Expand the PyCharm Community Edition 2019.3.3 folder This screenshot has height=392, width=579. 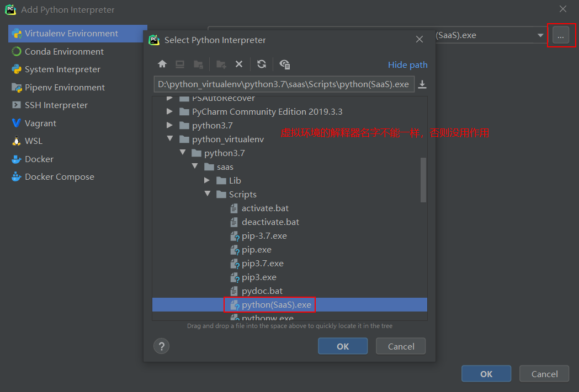coord(169,111)
